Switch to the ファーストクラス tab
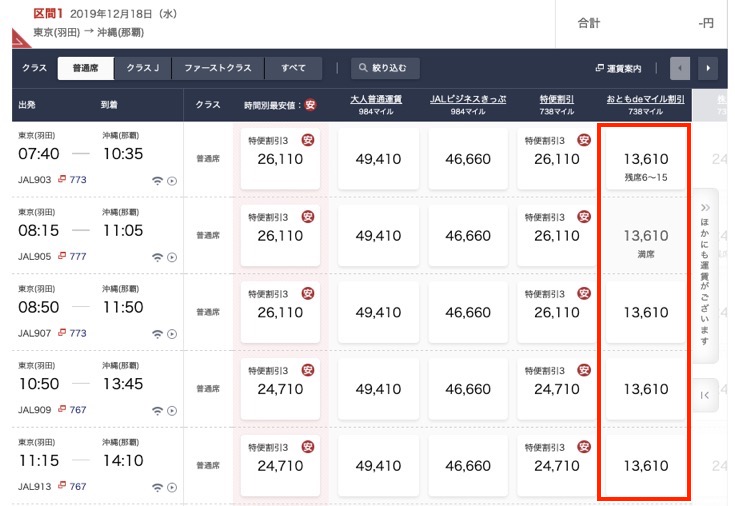 coord(218,68)
